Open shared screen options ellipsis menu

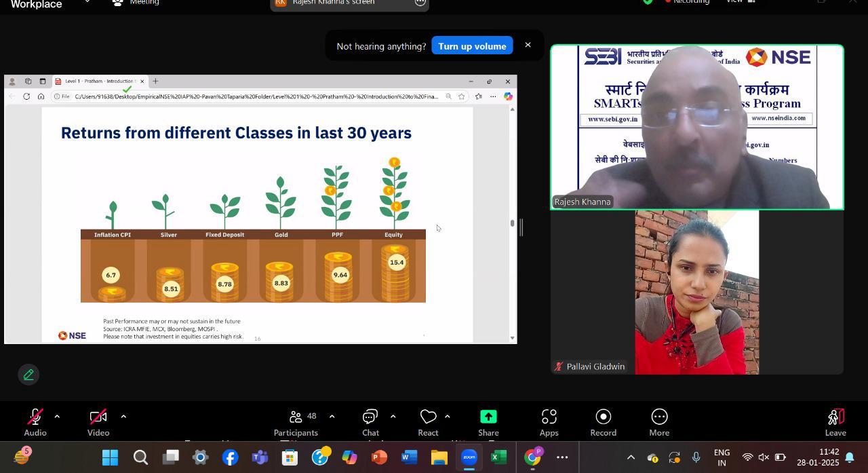click(420, 2)
